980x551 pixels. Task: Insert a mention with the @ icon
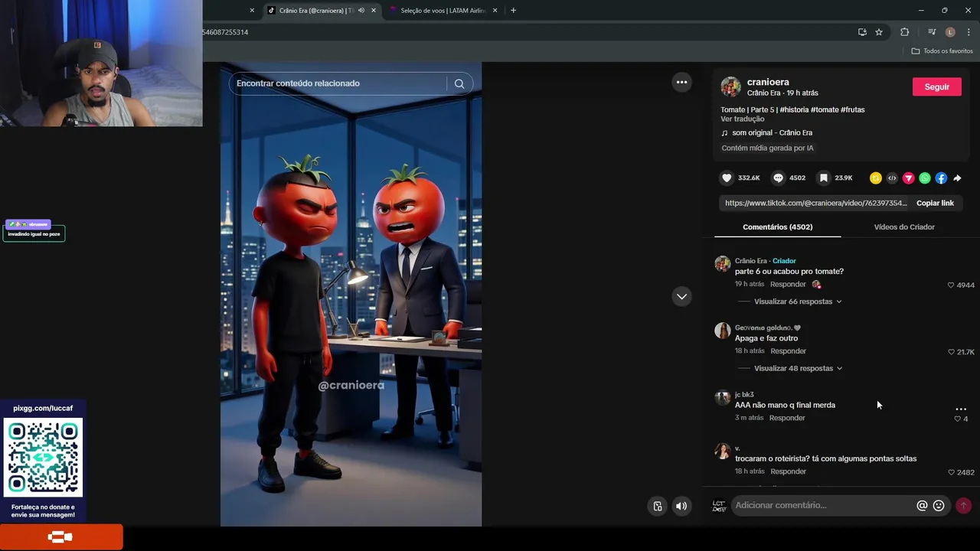(x=922, y=505)
